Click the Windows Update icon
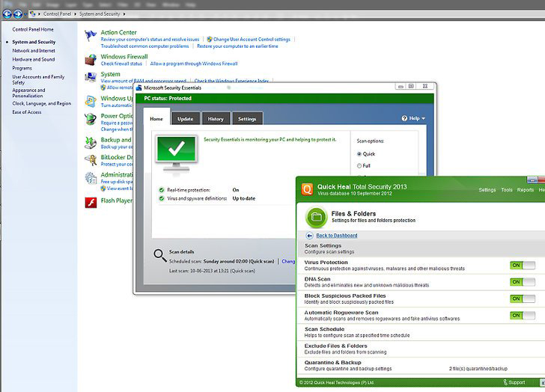 pyautogui.click(x=91, y=102)
